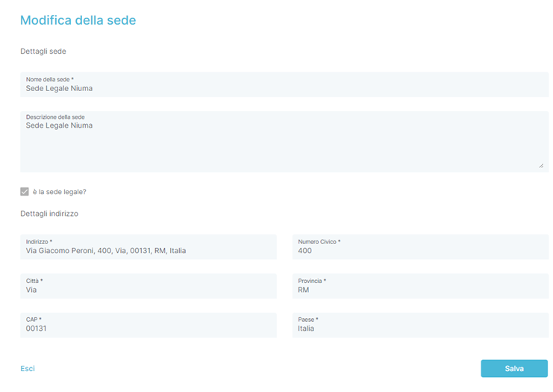Click the 'Dettagli indirizzo' section heading
Image resolution: width=553 pixels, height=392 pixels.
[x=49, y=214]
